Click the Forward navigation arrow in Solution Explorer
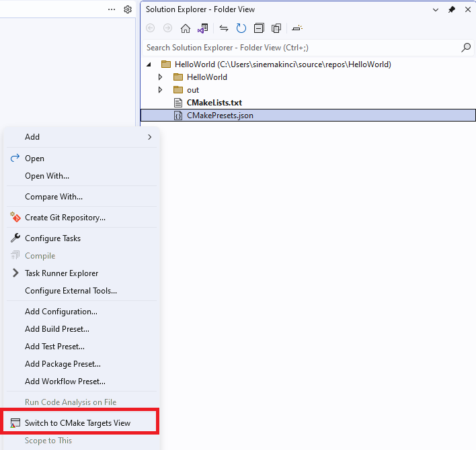 click(x=167, y=28)
